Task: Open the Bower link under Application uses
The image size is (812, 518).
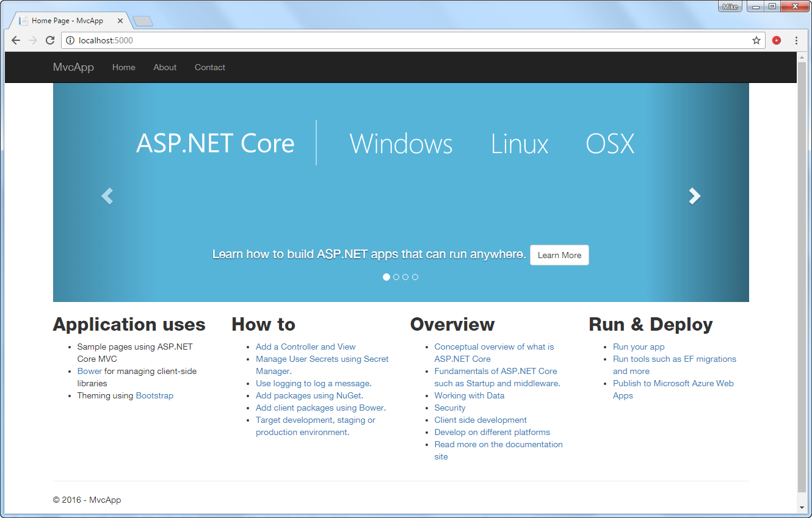Action: pyautogui.click(x=89, y=371)
